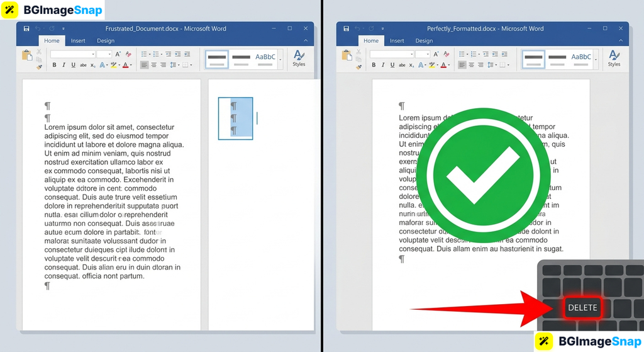Click Save icon in Perfectly_Formatted window
This screenshot has width=644, height=352.
click(347, 28)
